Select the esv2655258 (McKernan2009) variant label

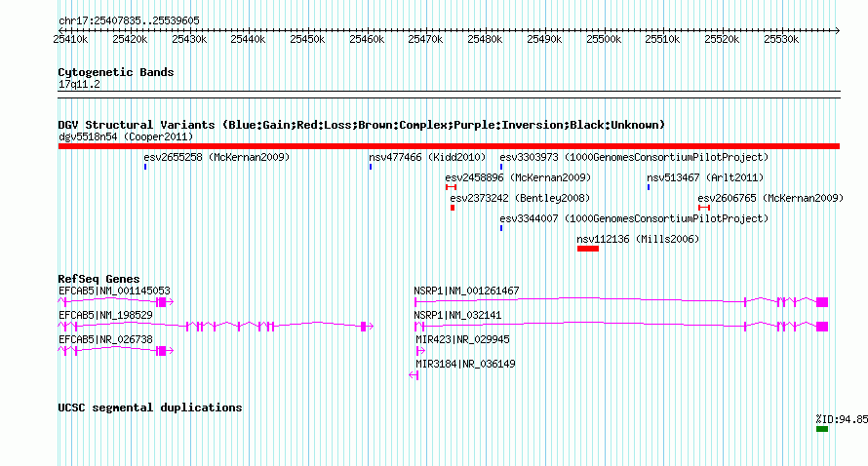pos(217,157)
